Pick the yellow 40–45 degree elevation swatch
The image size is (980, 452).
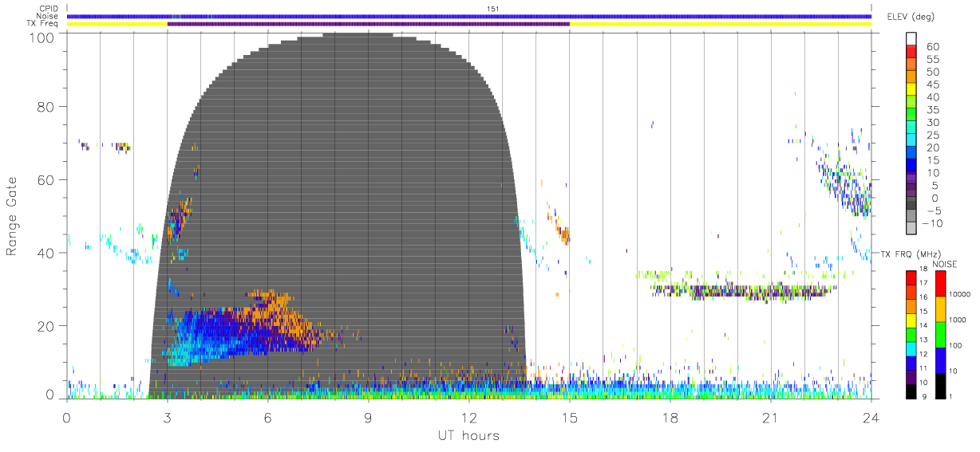click(911, 91)
